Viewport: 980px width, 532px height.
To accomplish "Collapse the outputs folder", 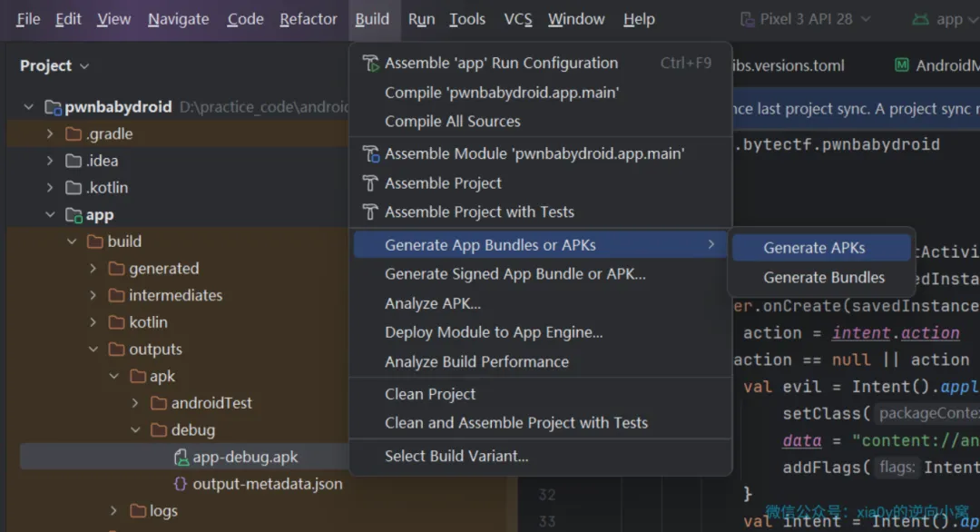I will point(93,350).
